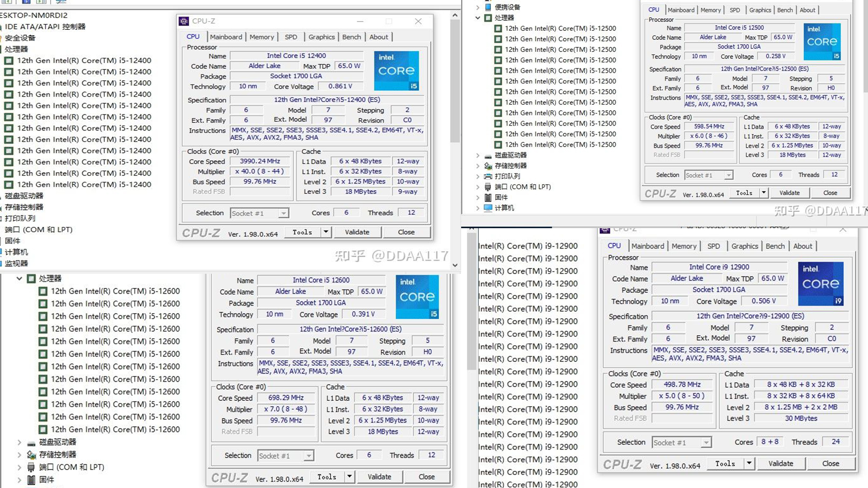This screenshot has height=488, width=868.
Task: Open the About tab in the i9-12900 window
Action: (803, 246)
